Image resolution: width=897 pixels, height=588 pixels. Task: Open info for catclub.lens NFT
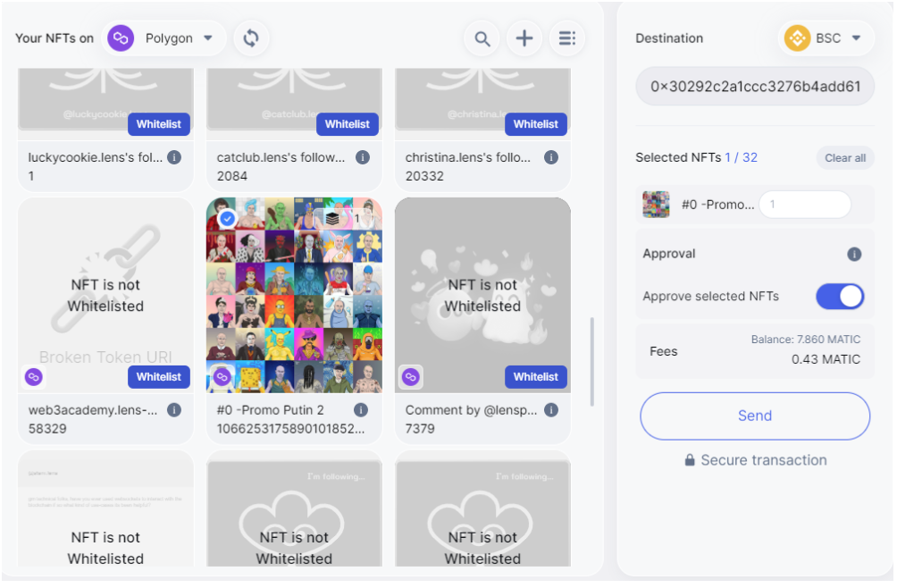click(x=363, y=157)
